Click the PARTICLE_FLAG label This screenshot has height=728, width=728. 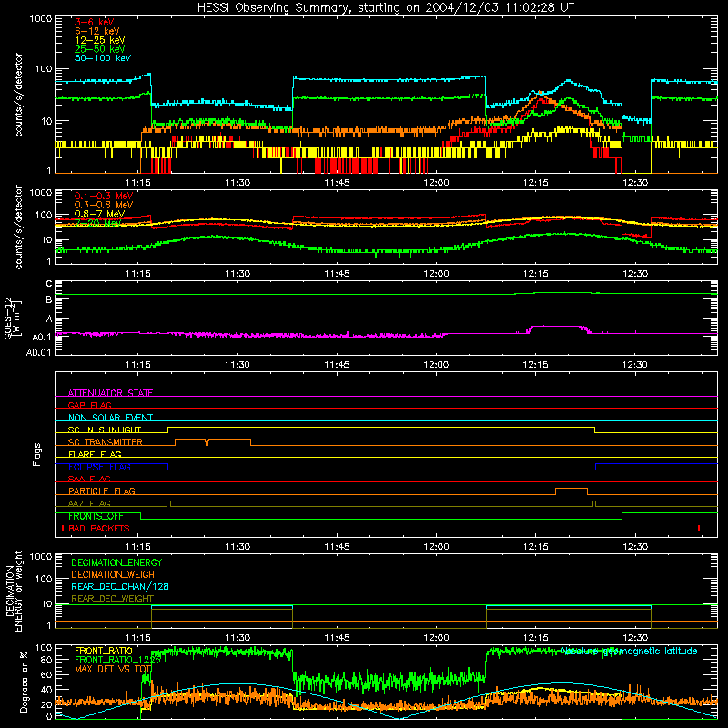[x=102, y=490]
